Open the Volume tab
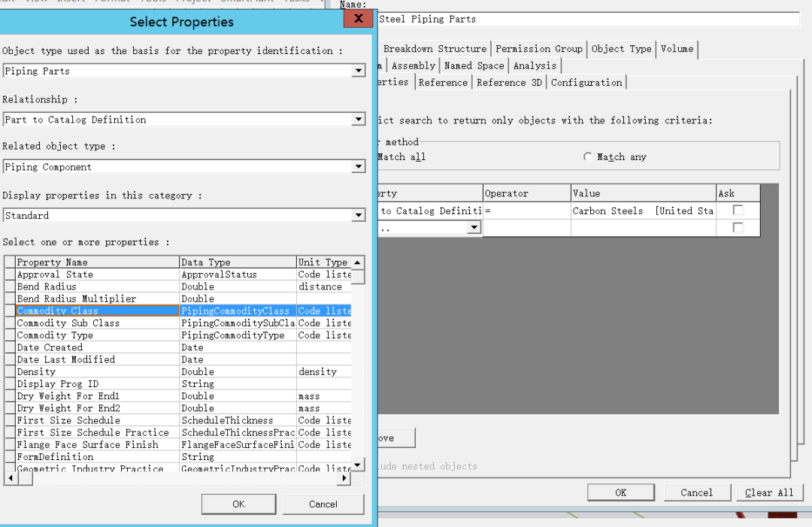This screenshot has height=527, width=812. [x=677, y=49]
